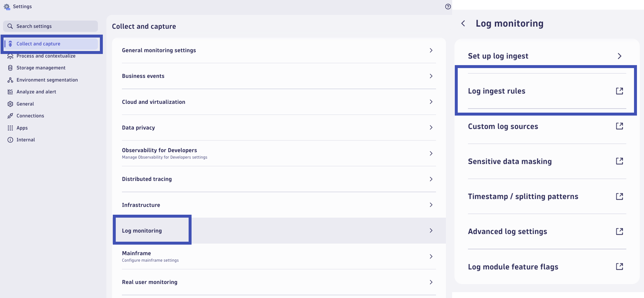Click the Collect and capture sidebar icon
Image resolution: width=644 pixels, height=298 pixels.
click(10, 44)
